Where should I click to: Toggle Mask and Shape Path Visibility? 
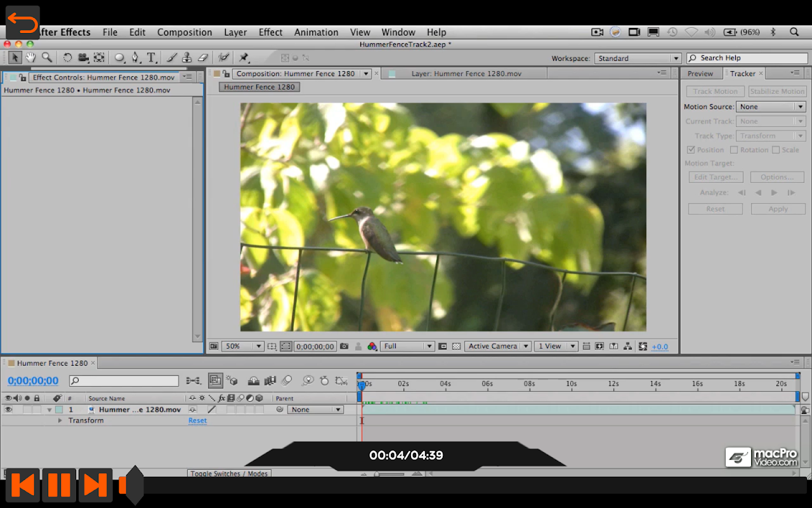pyautogui.click(x=286, y=347)
